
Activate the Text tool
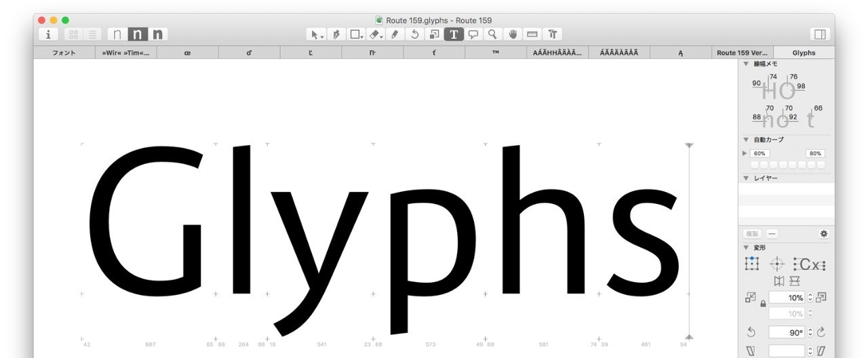tap(454, 34)
